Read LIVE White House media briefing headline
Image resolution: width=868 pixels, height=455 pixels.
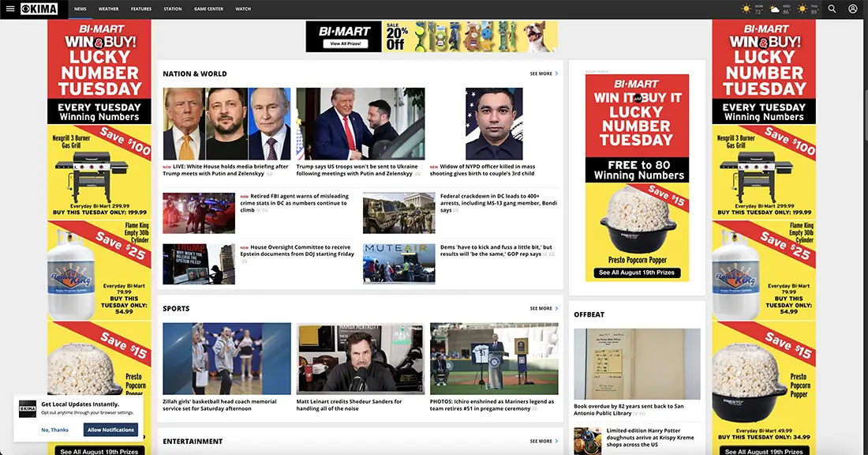[226, 170]
